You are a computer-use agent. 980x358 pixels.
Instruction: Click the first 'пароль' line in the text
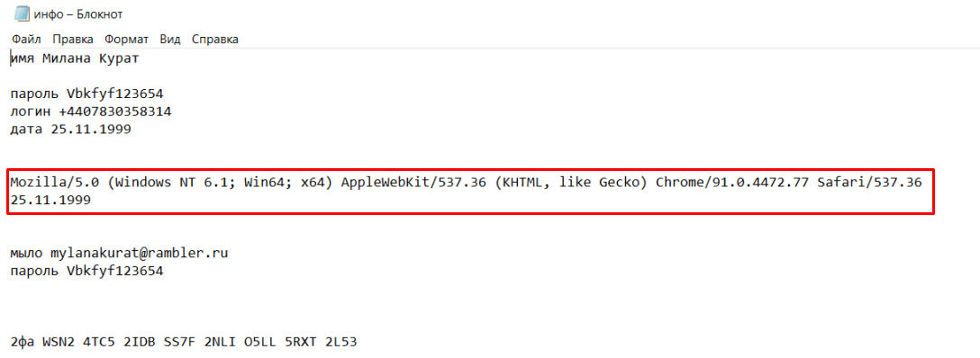[x=86, y=94]
